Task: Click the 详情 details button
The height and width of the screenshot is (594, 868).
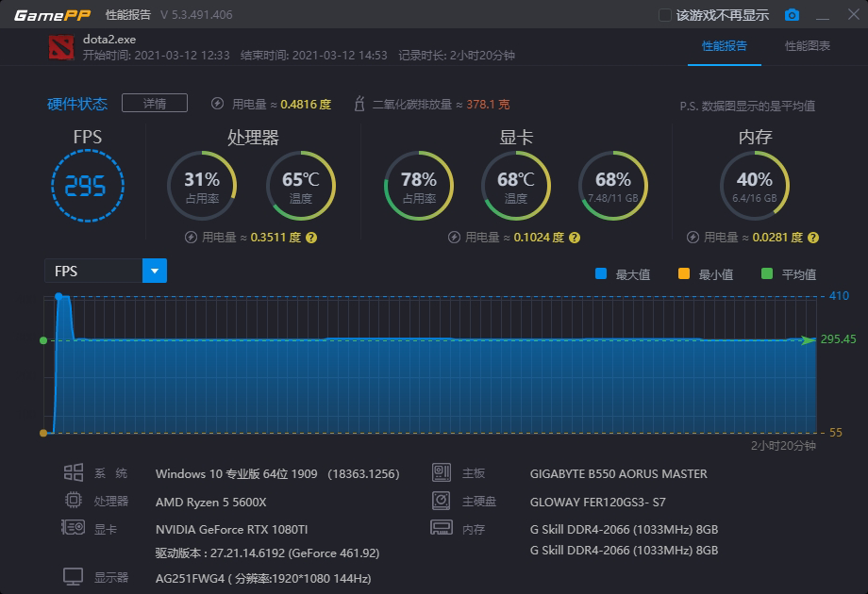Action: 155,104
